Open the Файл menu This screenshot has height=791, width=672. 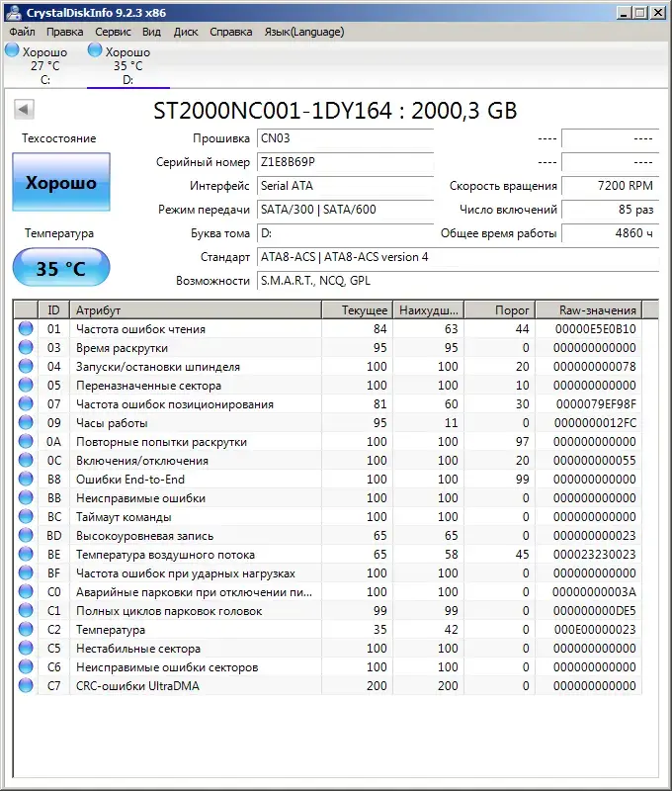pos(22,32)
